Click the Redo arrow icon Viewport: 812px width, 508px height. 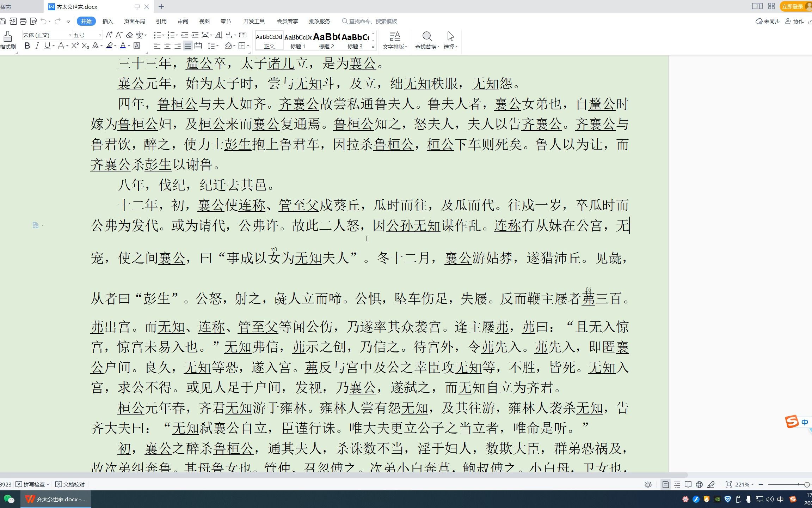(x=58, y=21)
